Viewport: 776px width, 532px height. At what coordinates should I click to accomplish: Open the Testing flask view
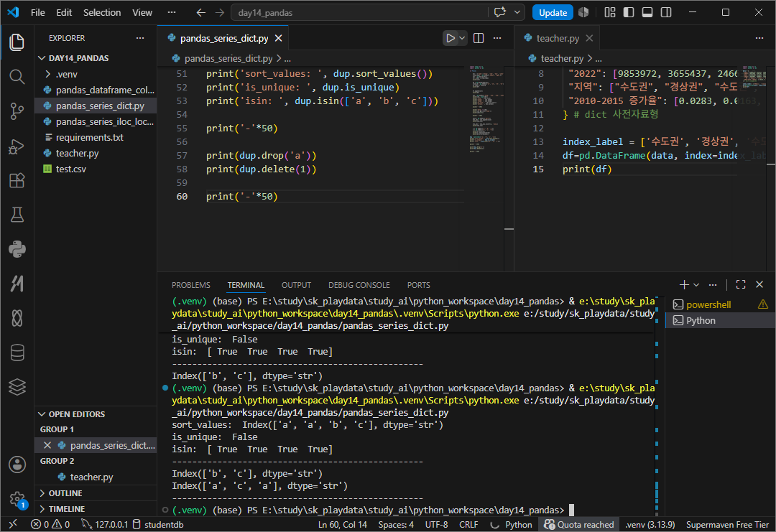tap(17, 215)
